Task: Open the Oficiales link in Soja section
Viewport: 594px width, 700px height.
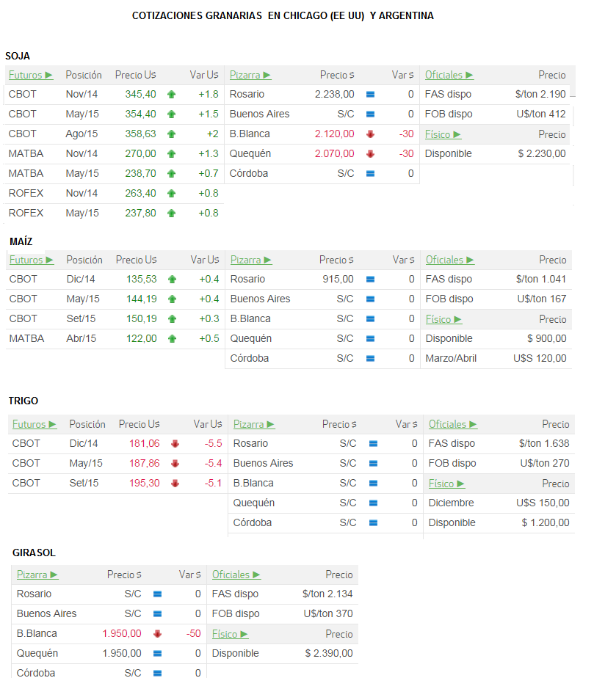Action: [449, 75]
